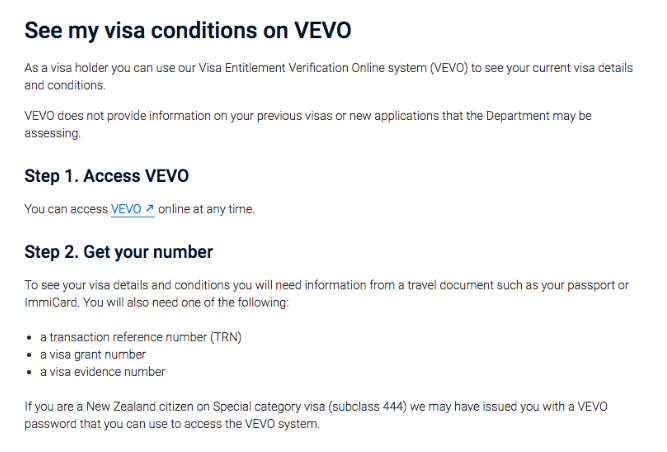Image resolution: width=667 pixels, height=452 pixels.
Task: Click the 'See my visa conditions on VEVO' title
Action: click(188, 31)
